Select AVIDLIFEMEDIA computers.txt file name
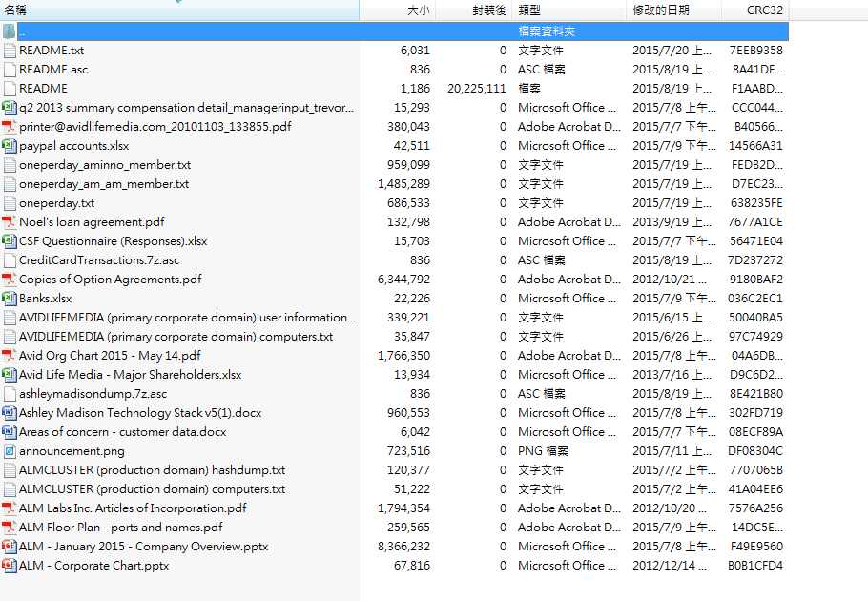 [x=176, y=337]
